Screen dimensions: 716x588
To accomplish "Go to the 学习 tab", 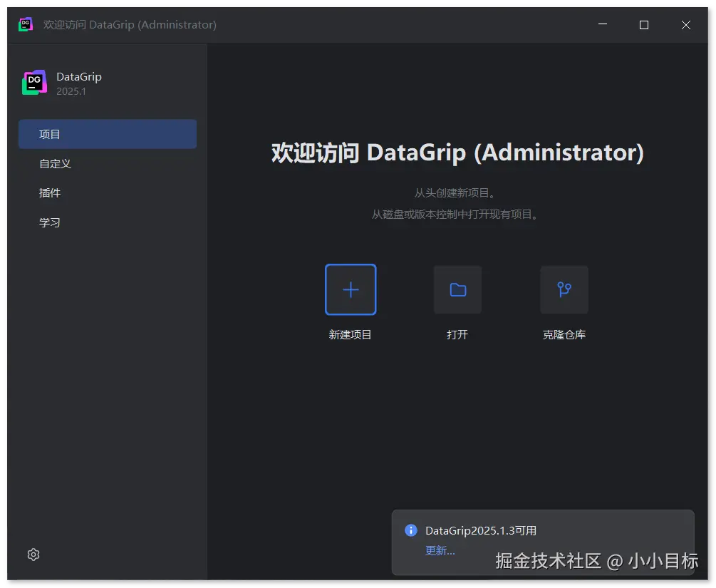I will [x=108, y=222].
